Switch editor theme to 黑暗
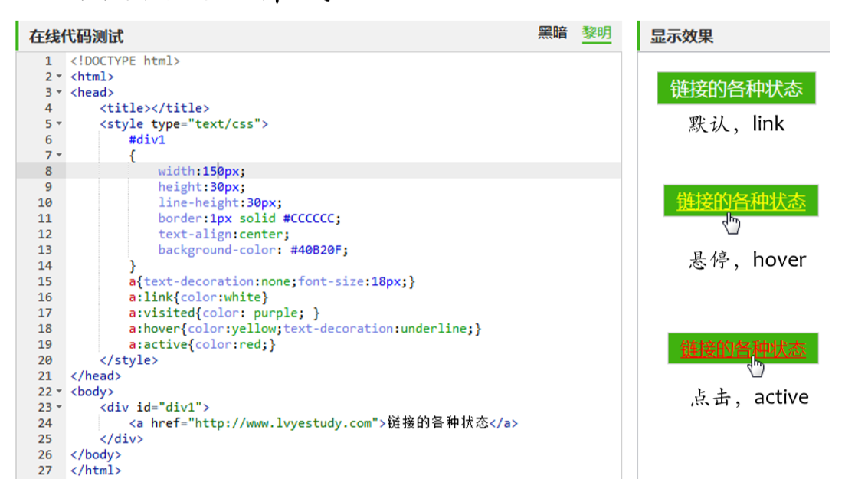Image resolution: width=868 pixels, height=479 pixels. tap(552, 33)
